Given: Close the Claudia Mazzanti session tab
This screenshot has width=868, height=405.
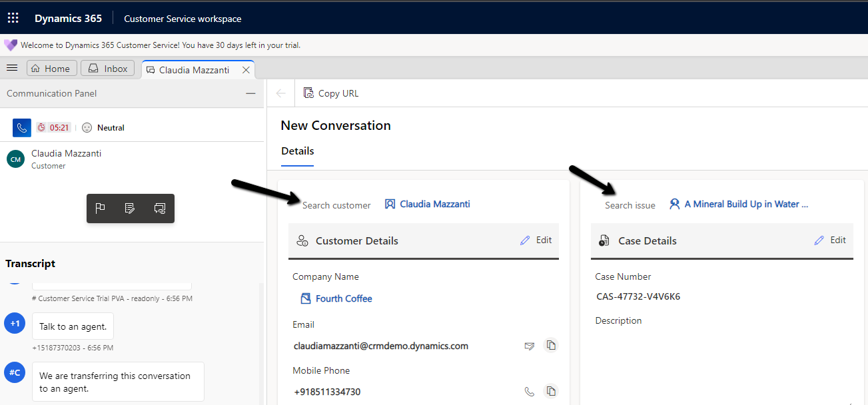Looking at the screenshot, I should (246, 70).
